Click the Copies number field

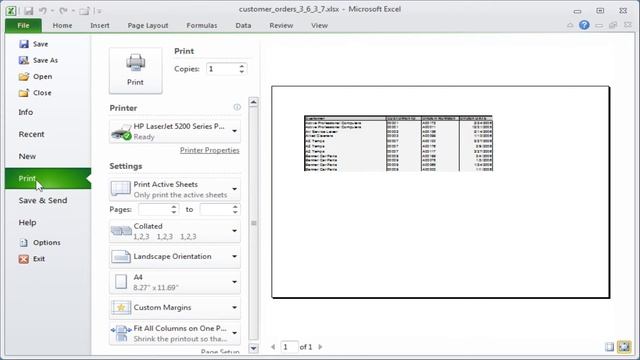pos(222,69)
